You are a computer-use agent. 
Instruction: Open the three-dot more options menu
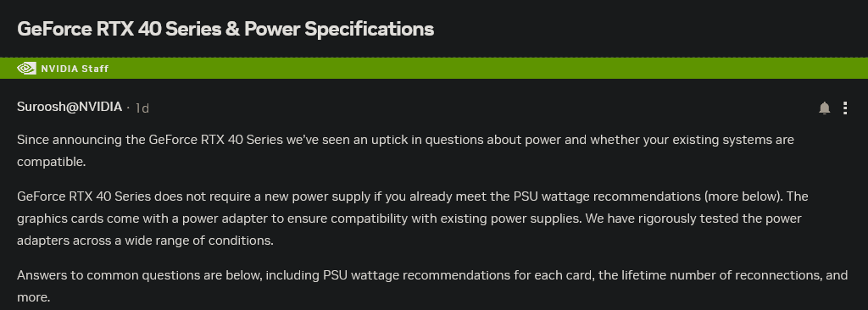click(x=845, y=108)
